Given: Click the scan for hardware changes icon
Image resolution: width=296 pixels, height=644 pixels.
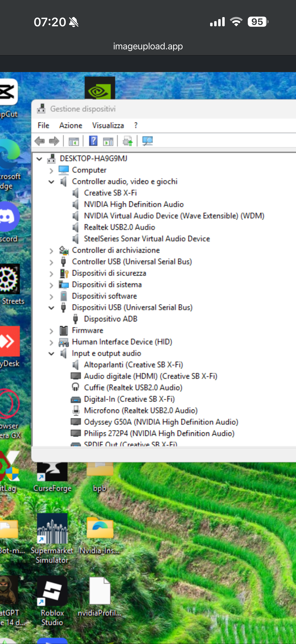Looking at the screenshot, I should pyautogui.click(x=148, y=141).
